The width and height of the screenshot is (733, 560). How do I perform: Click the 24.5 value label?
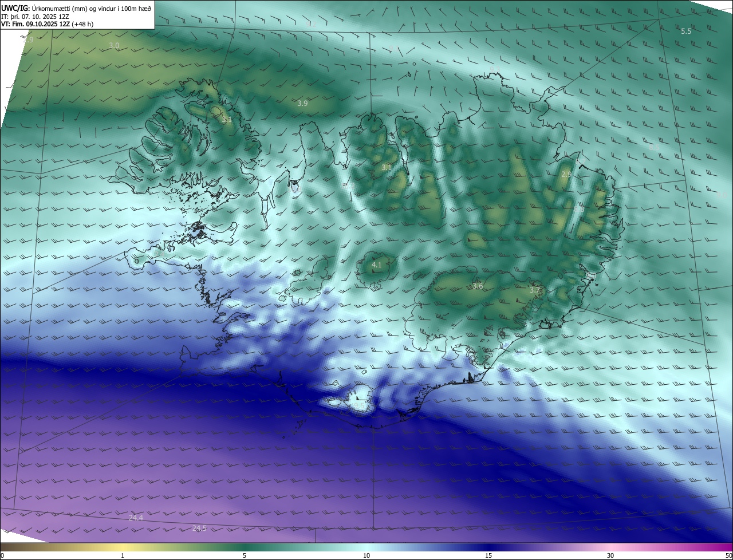pyautogui.click(x=199, y=528)
